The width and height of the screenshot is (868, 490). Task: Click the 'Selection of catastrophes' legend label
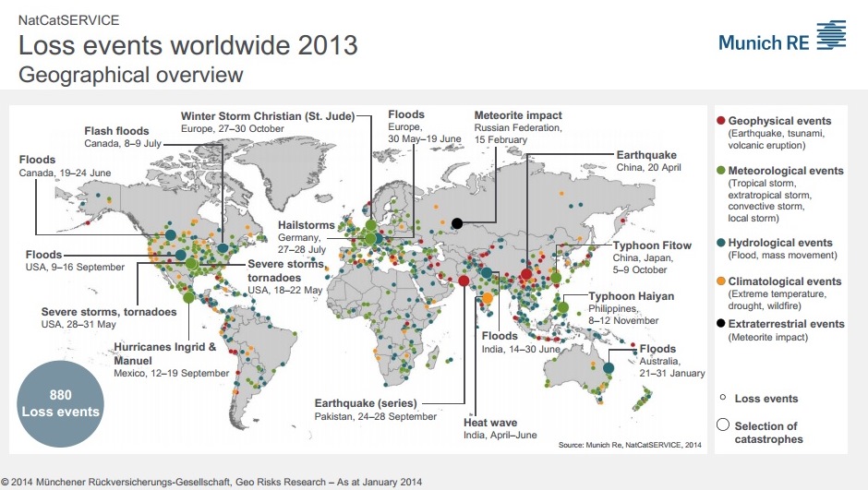click(x=768, y=433)
